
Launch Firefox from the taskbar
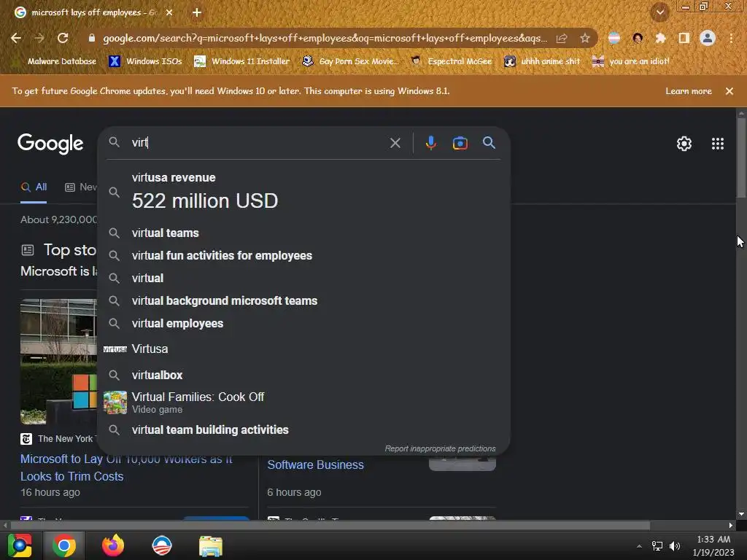tap(113, 545)
